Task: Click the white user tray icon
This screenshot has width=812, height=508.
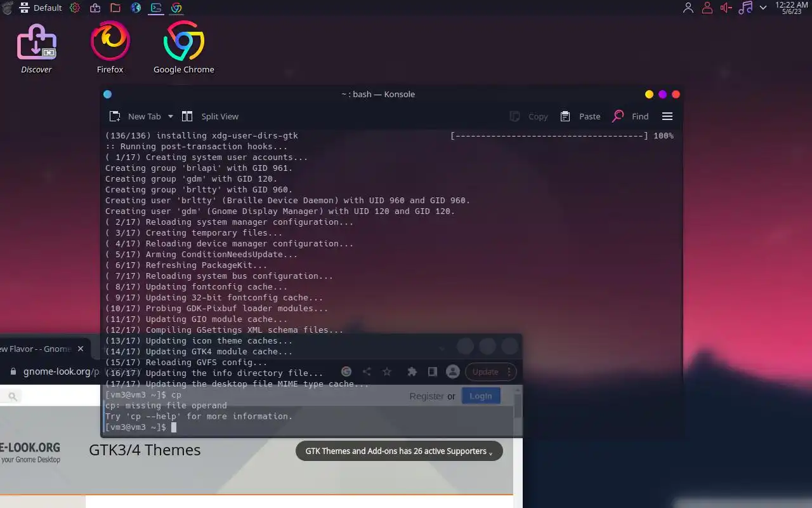Action: 688,8
